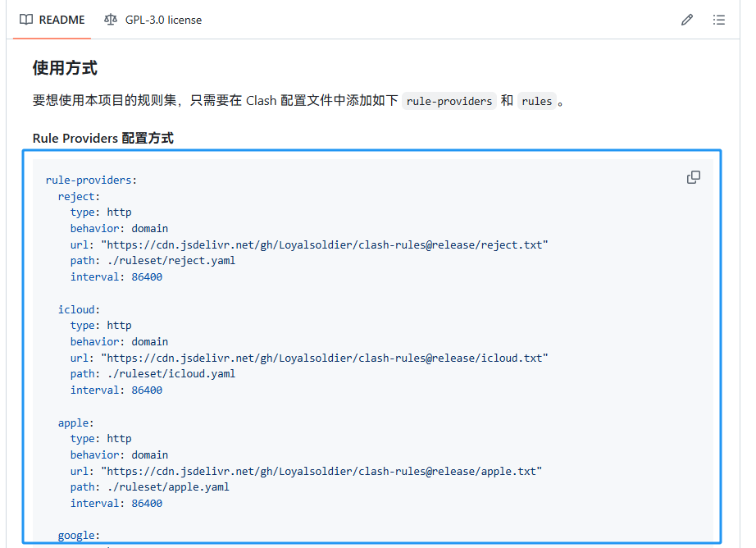
Task: Copy the rule-providers code block
Action: 694,177
